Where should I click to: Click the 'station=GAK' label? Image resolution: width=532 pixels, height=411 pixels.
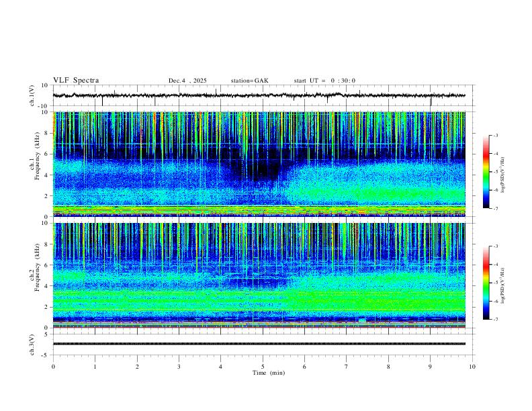click(x=249, y=81)
